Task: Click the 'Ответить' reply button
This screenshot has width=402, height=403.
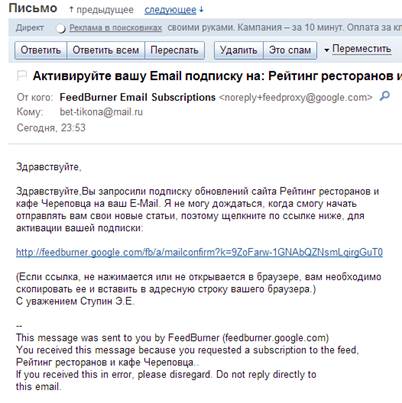Action: point(41,50)
